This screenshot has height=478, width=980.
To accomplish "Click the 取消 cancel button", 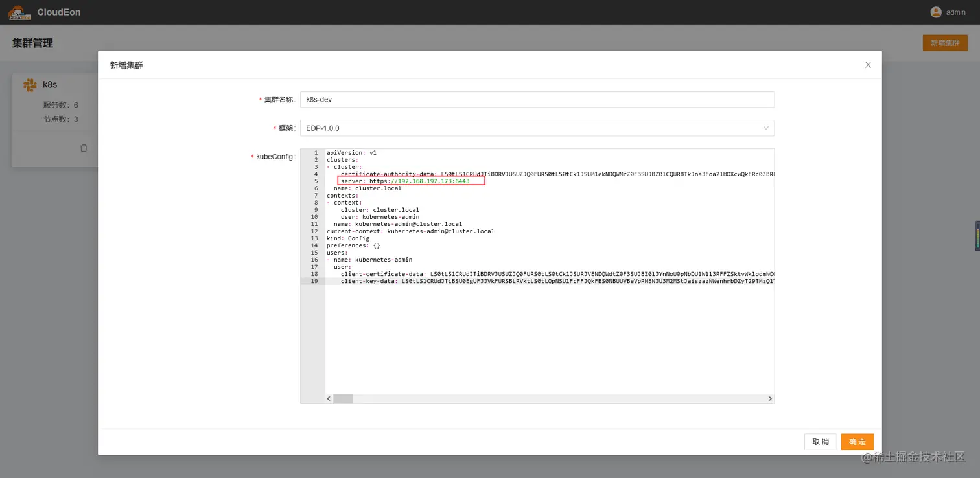I will point(821,442).
